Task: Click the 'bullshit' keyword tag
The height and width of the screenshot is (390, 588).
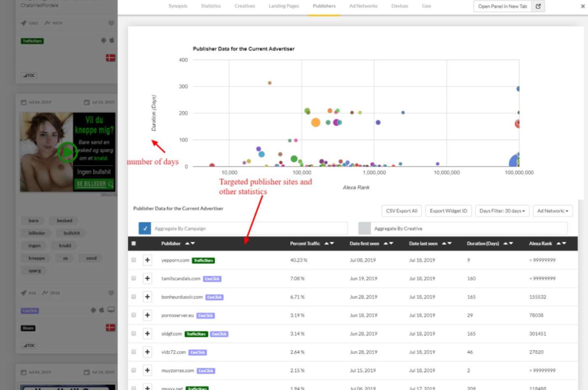Action: coord(72,233)
